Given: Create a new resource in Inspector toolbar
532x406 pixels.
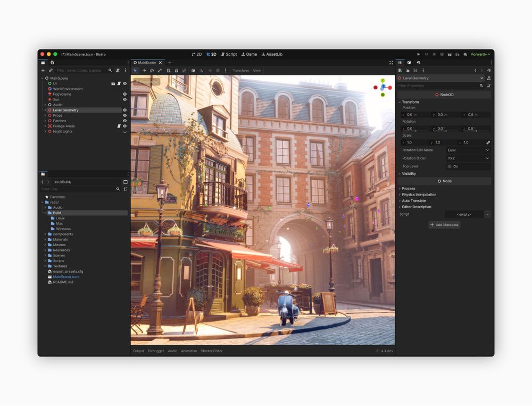Looking at the screenshot, I should pyautogui.click(x=400, y=71).
